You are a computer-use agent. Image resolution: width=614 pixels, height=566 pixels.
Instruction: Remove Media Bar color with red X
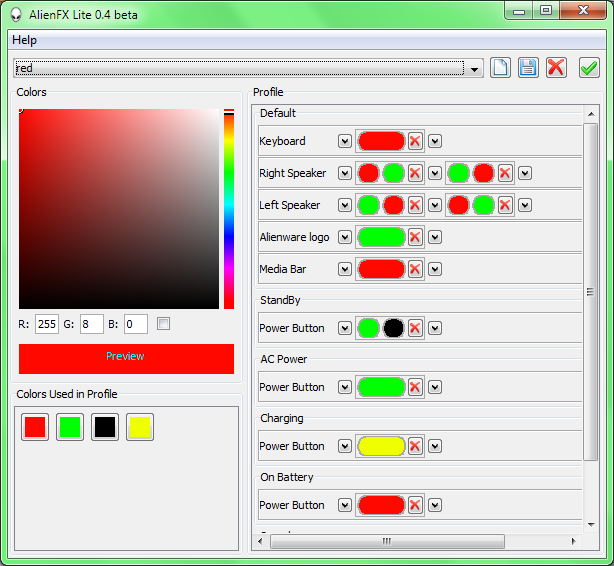point(415,269)
